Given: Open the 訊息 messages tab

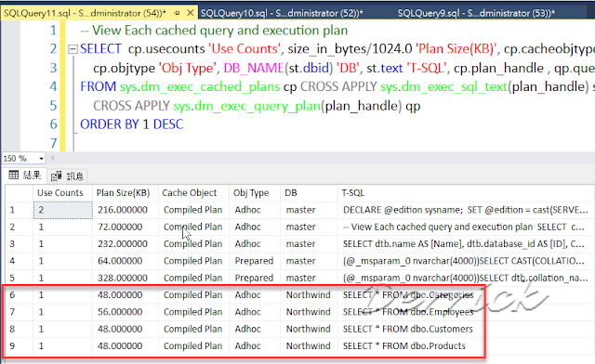Looking at the screenshot, I should click(67, 175).
